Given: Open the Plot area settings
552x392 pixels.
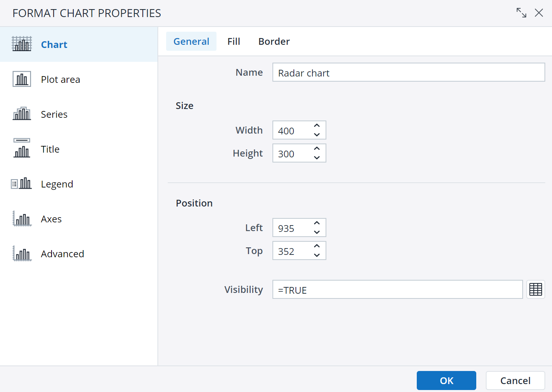Looking at the screenshot, I should 60,79.
